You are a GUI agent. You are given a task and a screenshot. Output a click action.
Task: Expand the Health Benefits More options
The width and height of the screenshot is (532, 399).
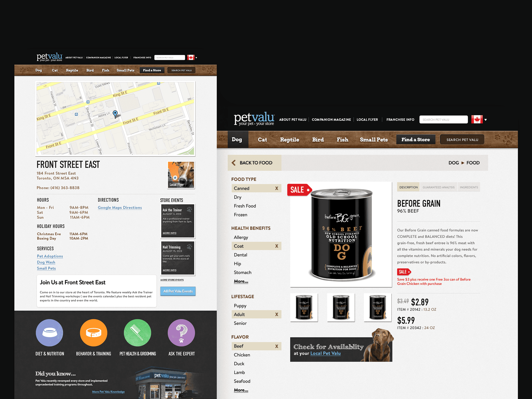(x=241, y=281)
